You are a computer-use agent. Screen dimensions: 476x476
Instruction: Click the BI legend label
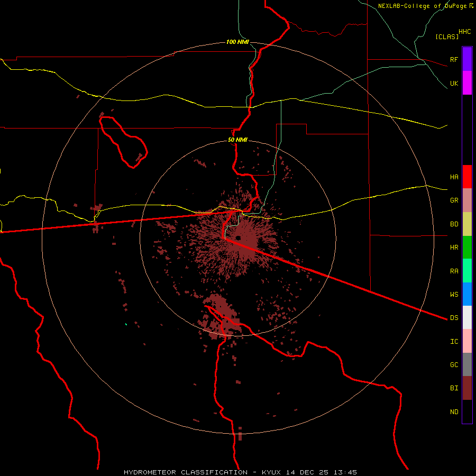(x=454, y=388)
